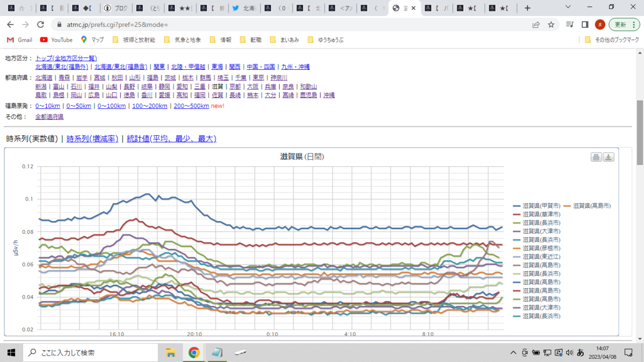The height and width of the screenshot is (362, 644).
Task: Click the chart download icon
Action: coord(609,157)
